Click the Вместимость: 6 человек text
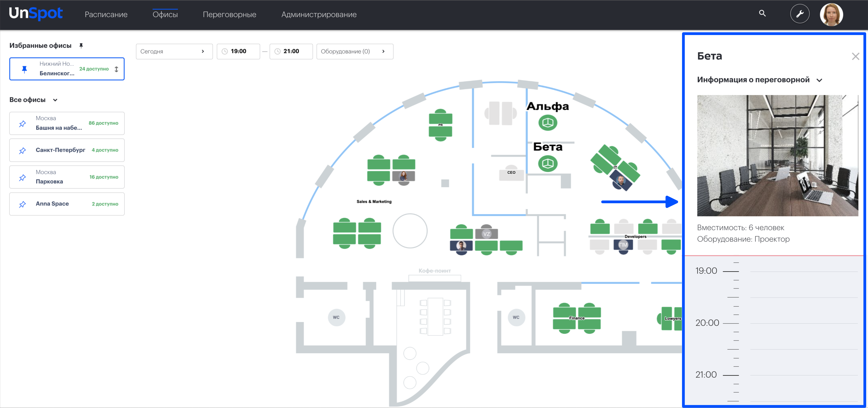 click(741, 228)
